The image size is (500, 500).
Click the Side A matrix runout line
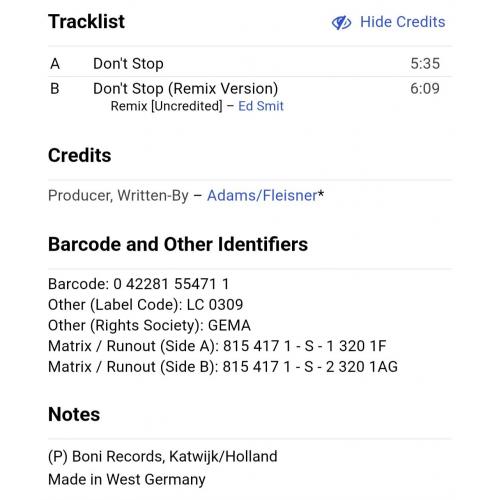point(217,346)
